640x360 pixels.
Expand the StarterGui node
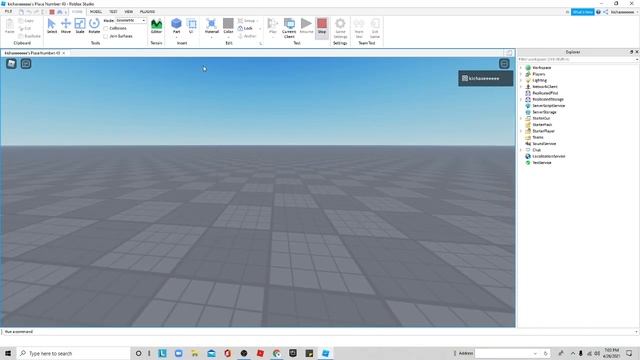point(521,118)
